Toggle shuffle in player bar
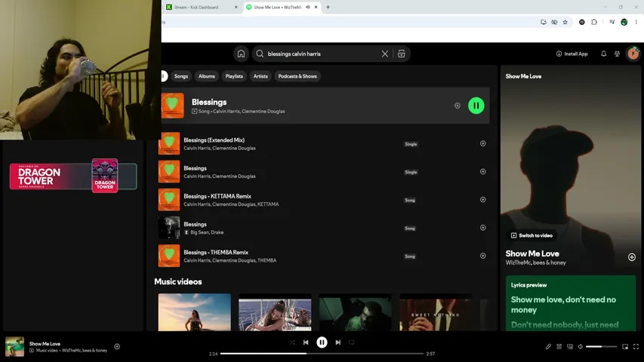This screenshot has width=644, height=362. (x=292, y=342)
